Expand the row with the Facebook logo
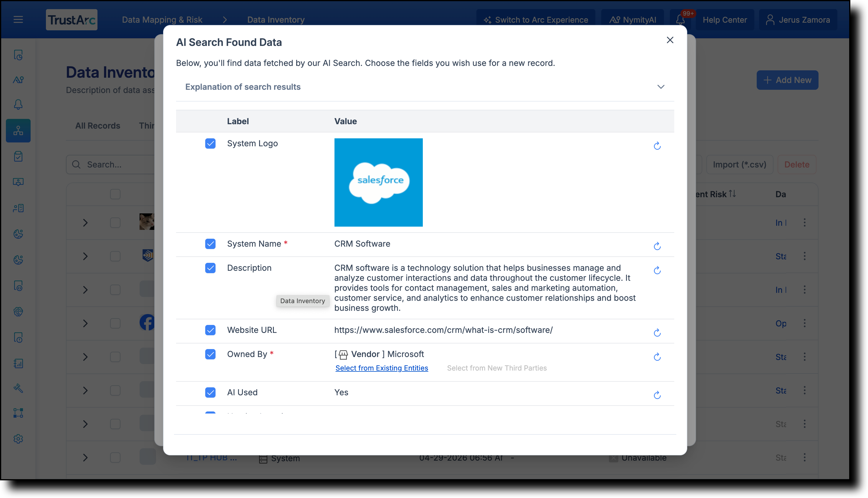This screenshot has width=868, height=498. click(x=85, y=323)
